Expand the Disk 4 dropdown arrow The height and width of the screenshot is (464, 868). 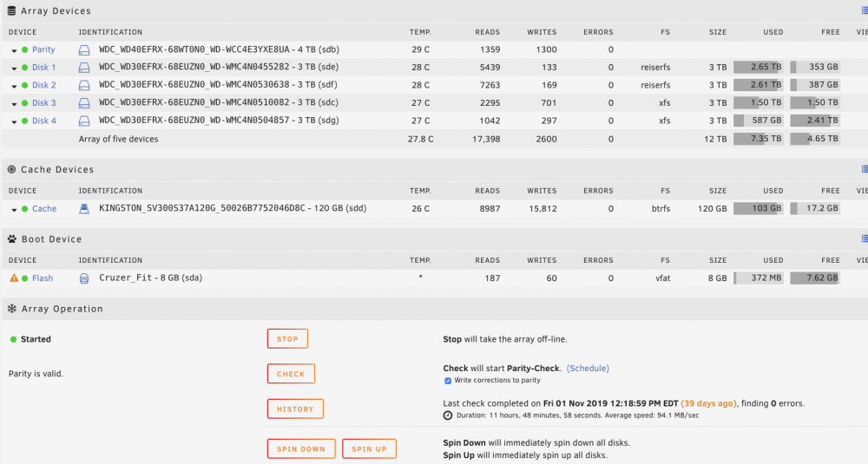click(14, 121)
